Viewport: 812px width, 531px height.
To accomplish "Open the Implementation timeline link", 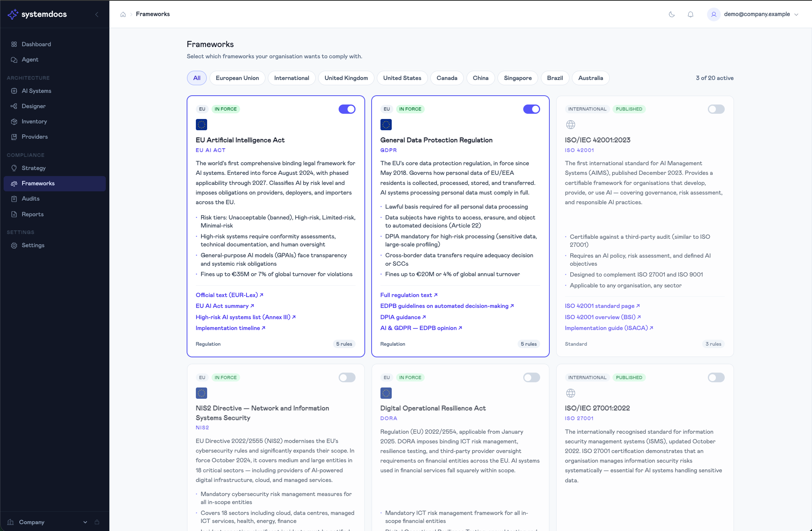I will (230, 328).
